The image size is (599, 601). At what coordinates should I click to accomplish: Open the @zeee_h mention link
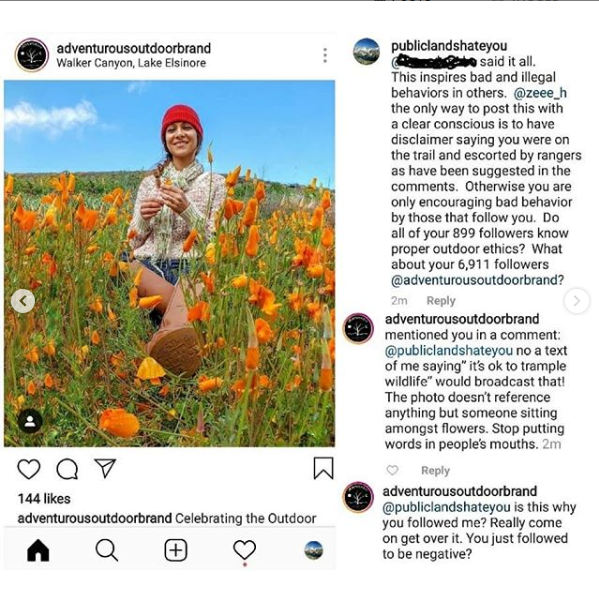click(540, 93)
